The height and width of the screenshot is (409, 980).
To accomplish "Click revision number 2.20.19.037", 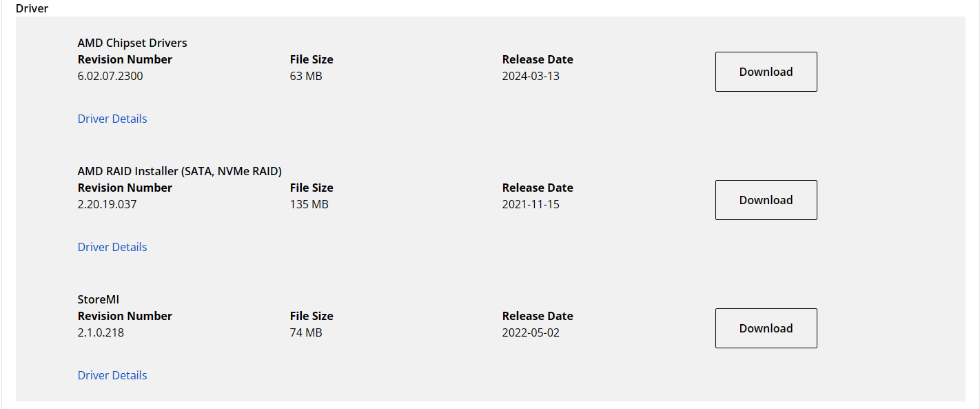I will coord(108,204).
